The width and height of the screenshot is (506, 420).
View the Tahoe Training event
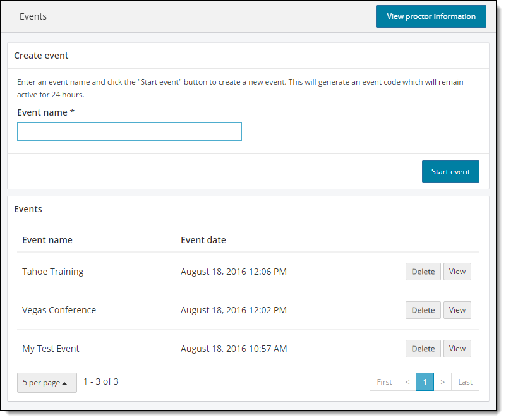(457, 272)
